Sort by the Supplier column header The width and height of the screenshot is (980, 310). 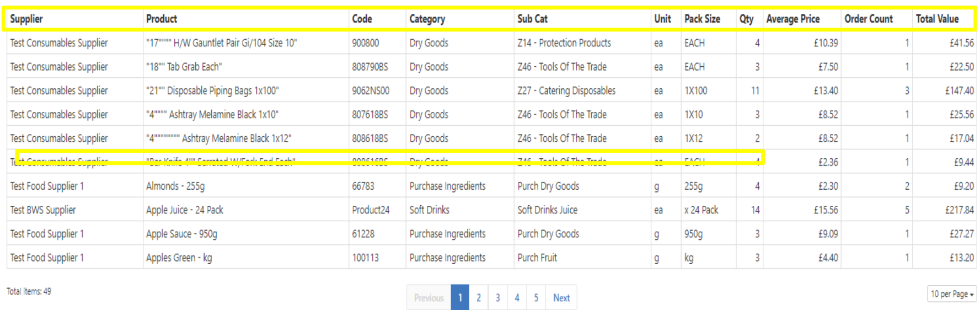(x=26, y=19)
